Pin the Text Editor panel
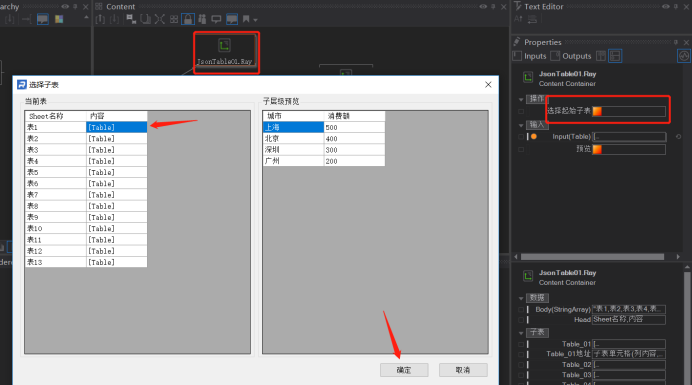 click(x=676, y=7)
